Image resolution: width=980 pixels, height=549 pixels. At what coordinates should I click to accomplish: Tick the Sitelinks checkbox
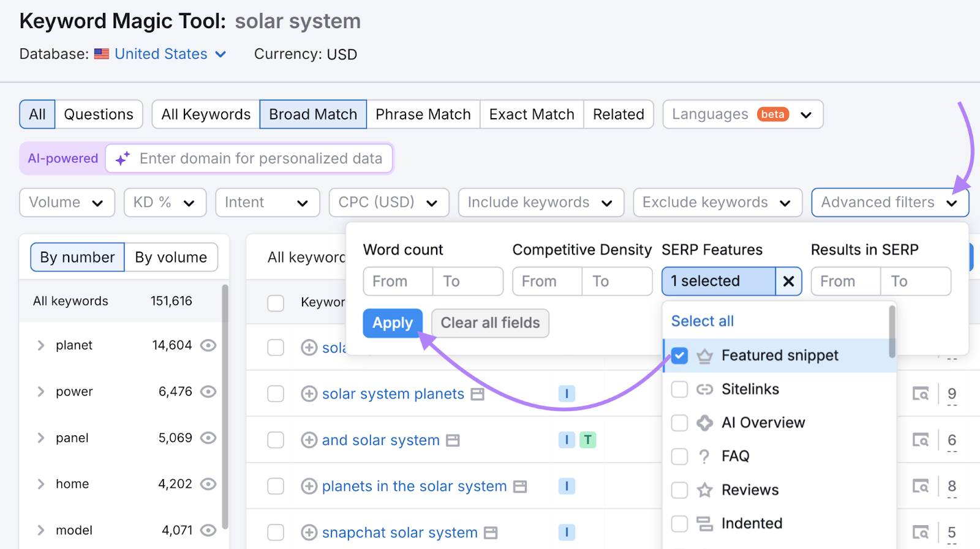click(679, 389)
